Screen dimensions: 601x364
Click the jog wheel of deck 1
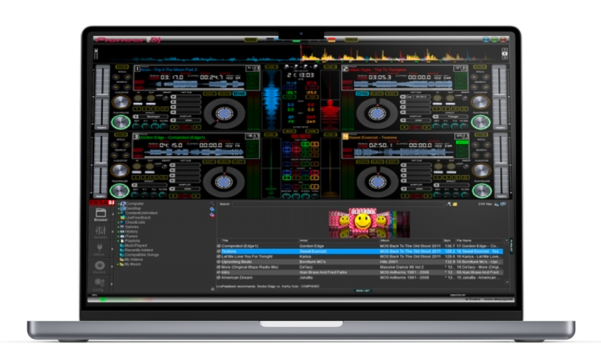tap(224, 114)
